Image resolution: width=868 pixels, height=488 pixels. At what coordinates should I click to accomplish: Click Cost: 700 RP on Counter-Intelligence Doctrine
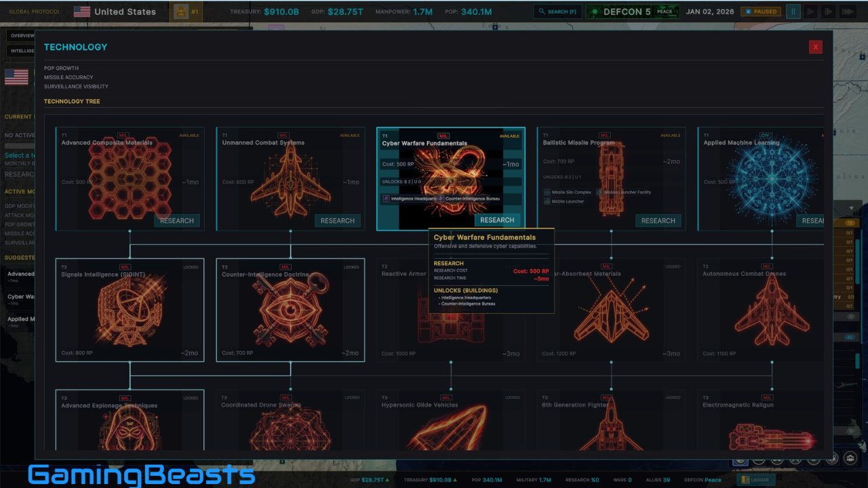tap(237, 353)
